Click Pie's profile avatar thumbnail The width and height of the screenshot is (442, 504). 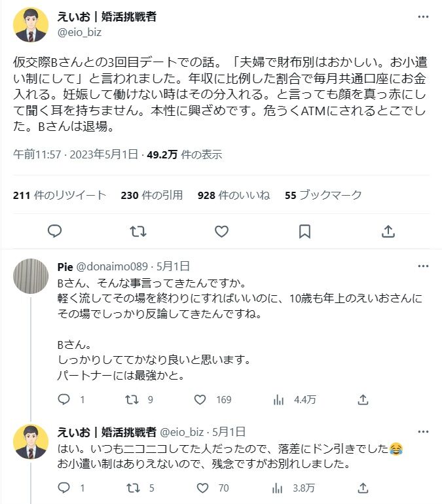tap(31, 275)
